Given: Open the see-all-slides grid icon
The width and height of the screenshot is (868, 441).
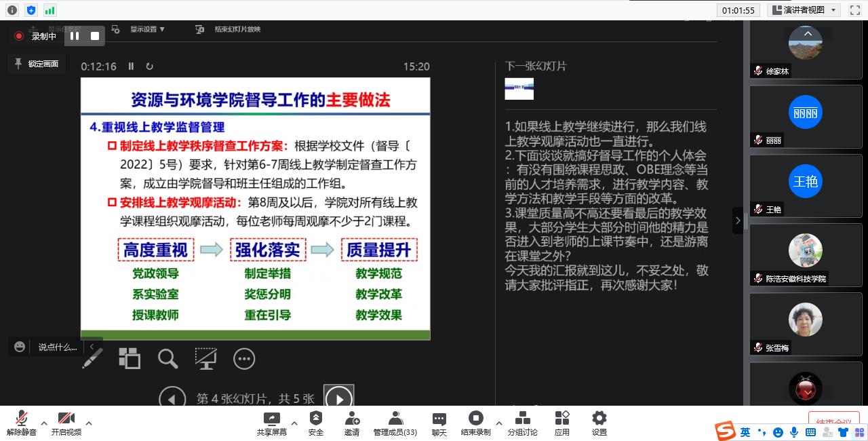Looking at the screenshot, I should click(129, 358).
